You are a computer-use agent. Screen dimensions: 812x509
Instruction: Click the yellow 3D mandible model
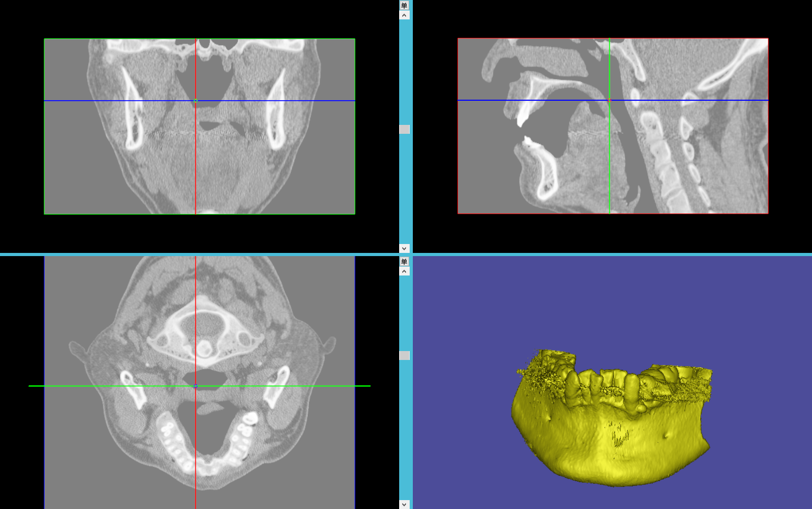tap(612, 418)
